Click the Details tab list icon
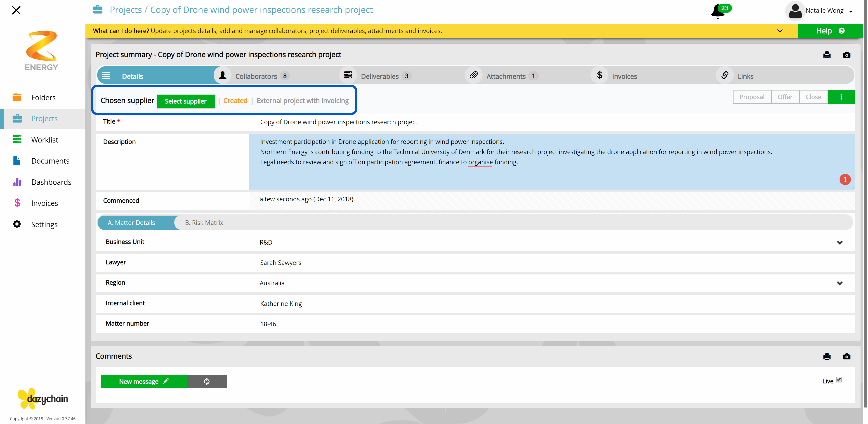868x424 pixels. [x=106, y=76]
